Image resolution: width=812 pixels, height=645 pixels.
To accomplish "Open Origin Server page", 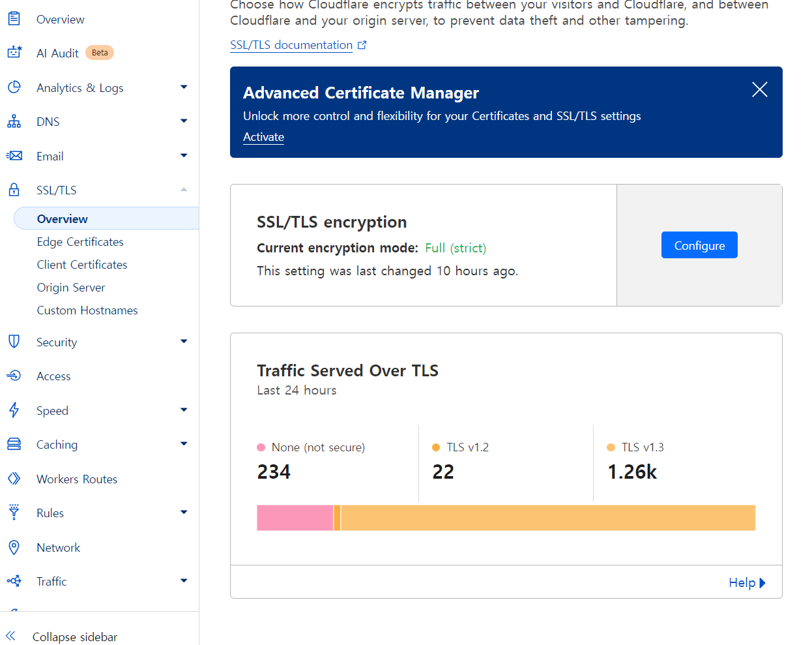I will 71,288.
